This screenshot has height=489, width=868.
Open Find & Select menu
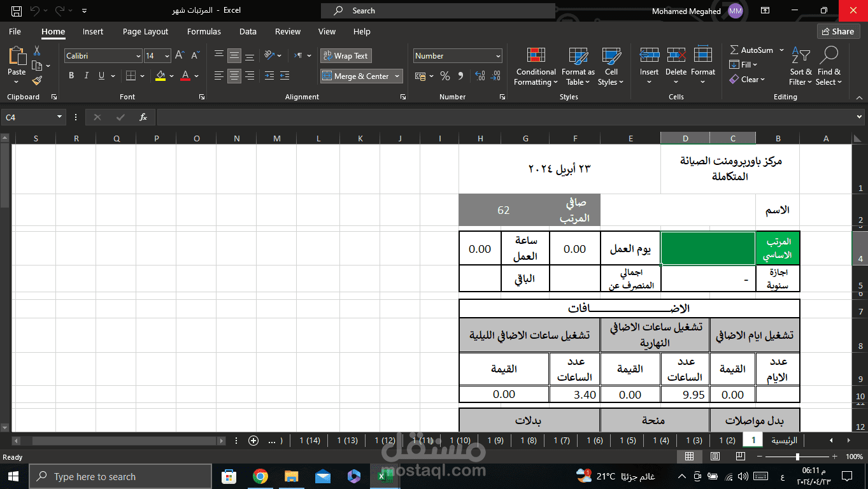(829, 66)
